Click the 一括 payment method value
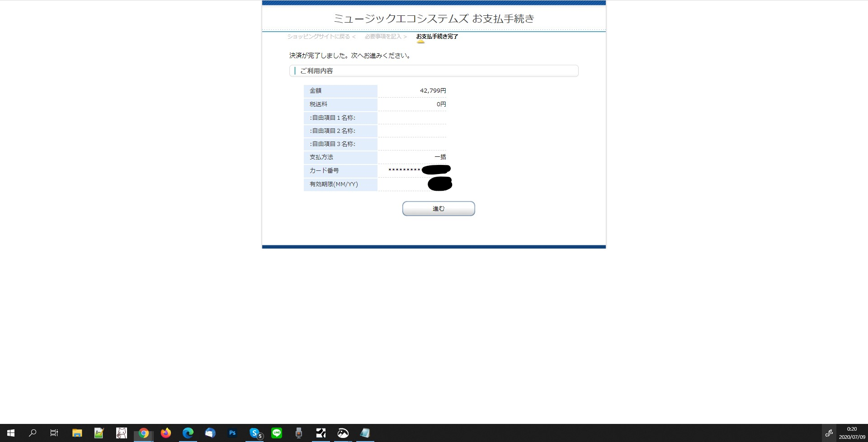 [x=440, y=157]
